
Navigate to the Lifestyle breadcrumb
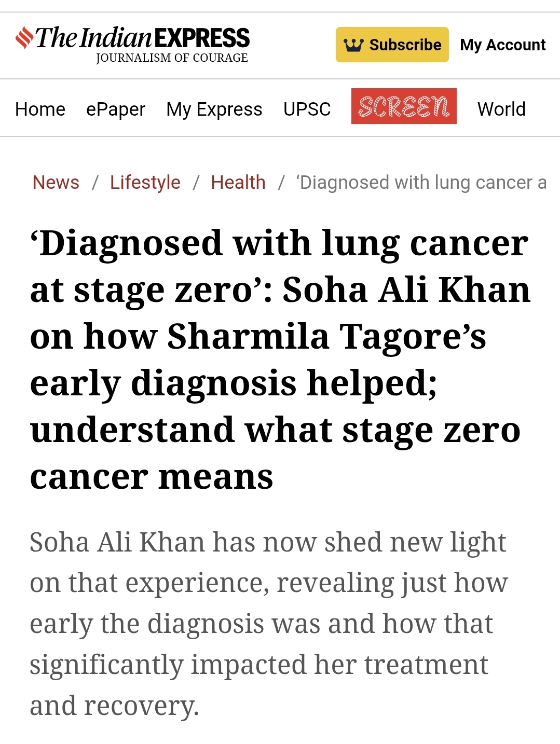(x=145, y=183)
